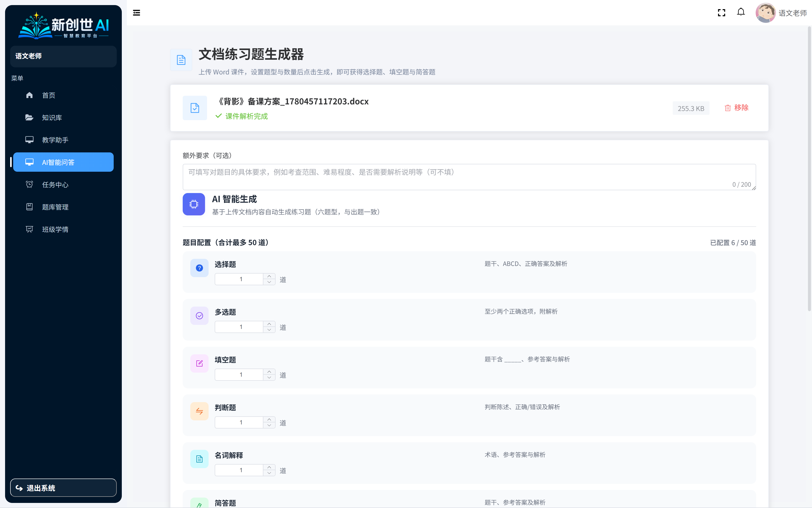
Task: Decrease 多选题 count with down arrow
Action: point(269,330)
